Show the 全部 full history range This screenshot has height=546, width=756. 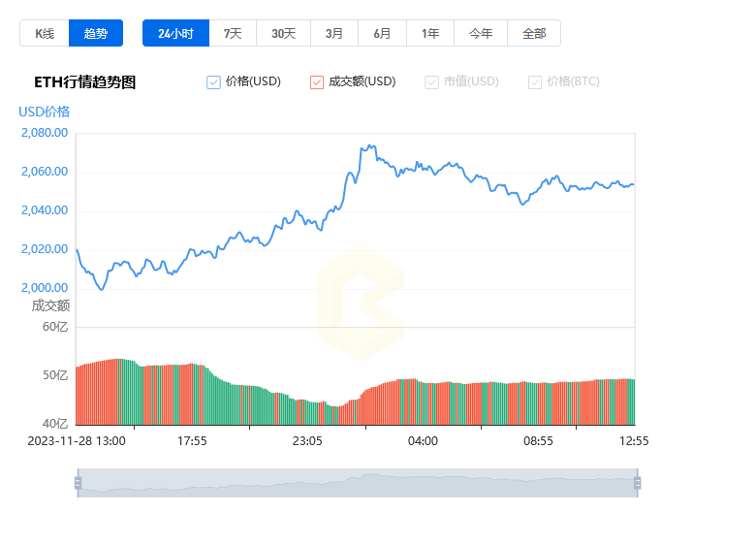point(534,33)
